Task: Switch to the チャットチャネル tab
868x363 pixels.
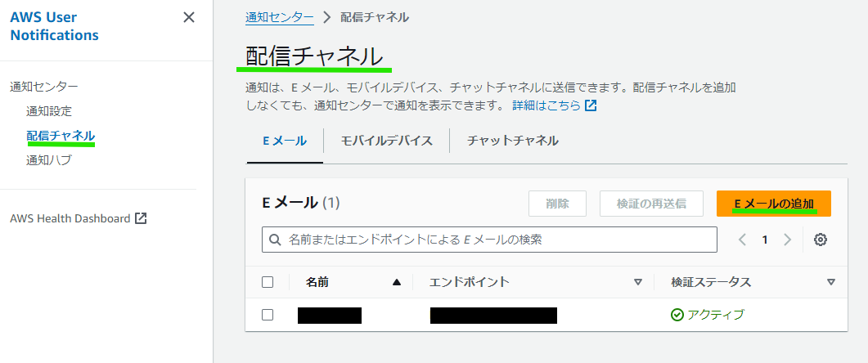Action: [513, 141]
